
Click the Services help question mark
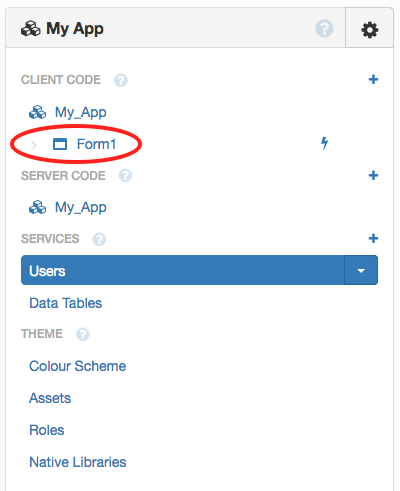(99, 239)
